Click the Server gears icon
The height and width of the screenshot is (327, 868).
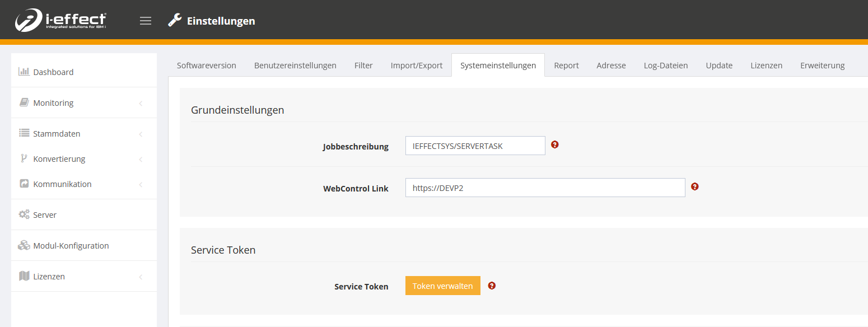tap(24, 214)
